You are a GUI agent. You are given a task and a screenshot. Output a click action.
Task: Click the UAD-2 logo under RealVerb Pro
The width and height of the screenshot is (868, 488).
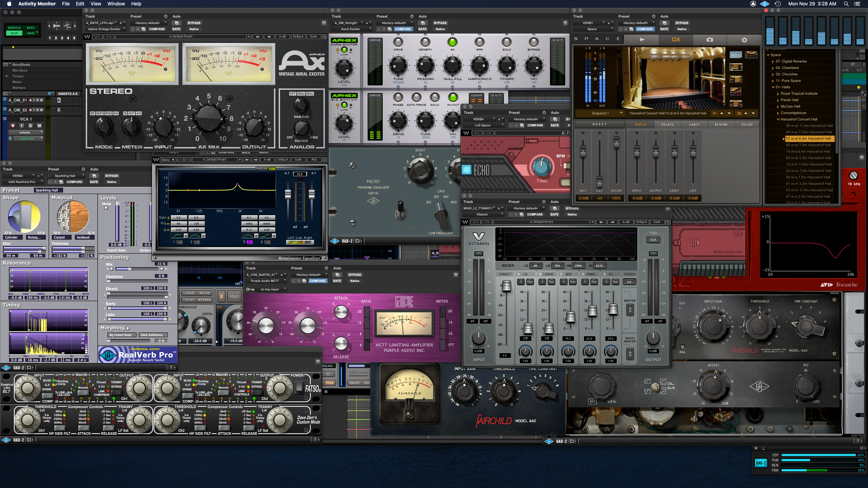(6, 368)
